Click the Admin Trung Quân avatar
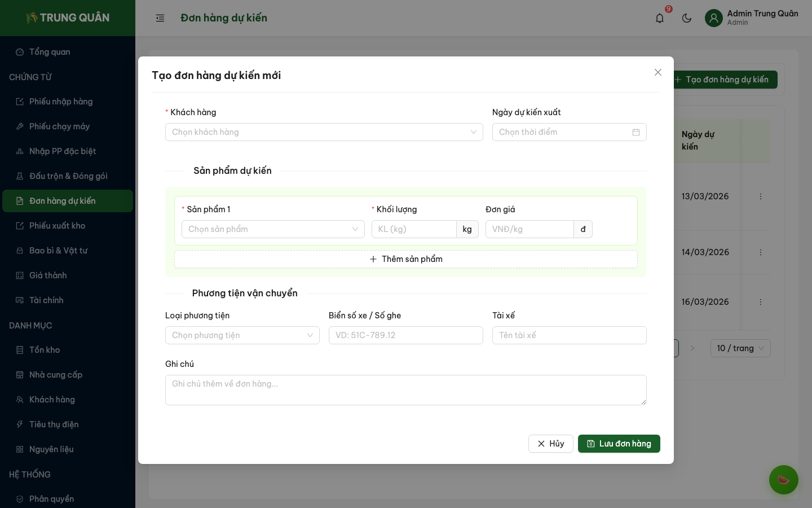 (713, 18)
